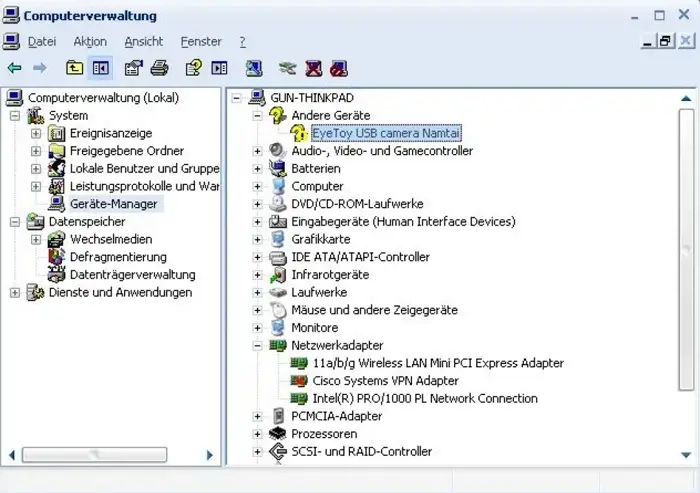Click the green Back arrow in toolbar
Image resolution: width=700 pixels, height=493 pixels.
click(x=14, y=68)
